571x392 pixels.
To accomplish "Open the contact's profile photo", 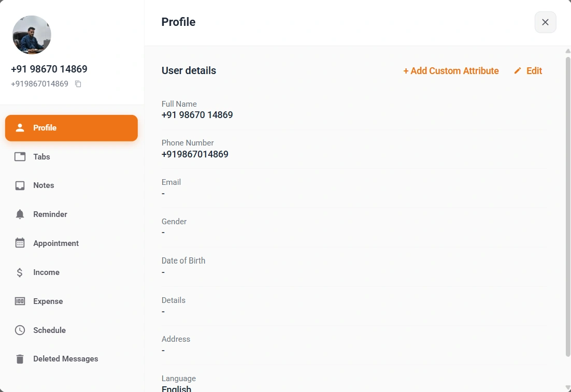I will click(x=32, y=35).
